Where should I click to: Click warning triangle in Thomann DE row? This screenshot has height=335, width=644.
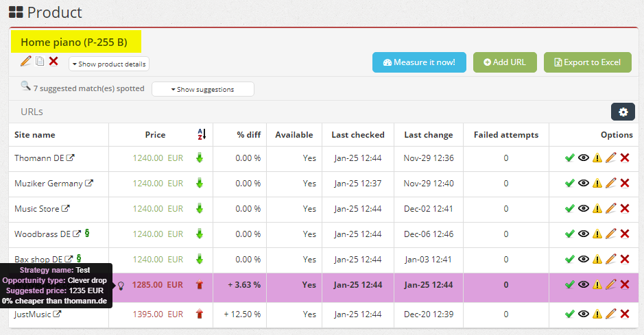(597, 158)
